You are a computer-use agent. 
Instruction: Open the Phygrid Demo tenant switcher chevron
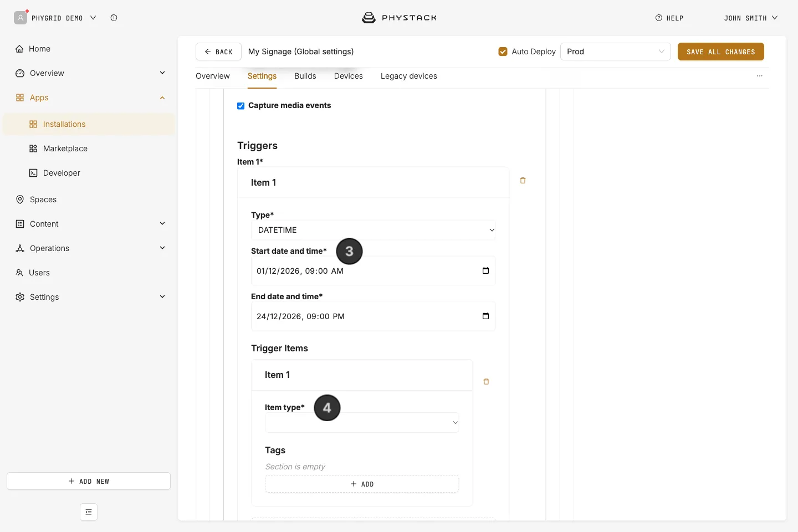pos(93,18)
